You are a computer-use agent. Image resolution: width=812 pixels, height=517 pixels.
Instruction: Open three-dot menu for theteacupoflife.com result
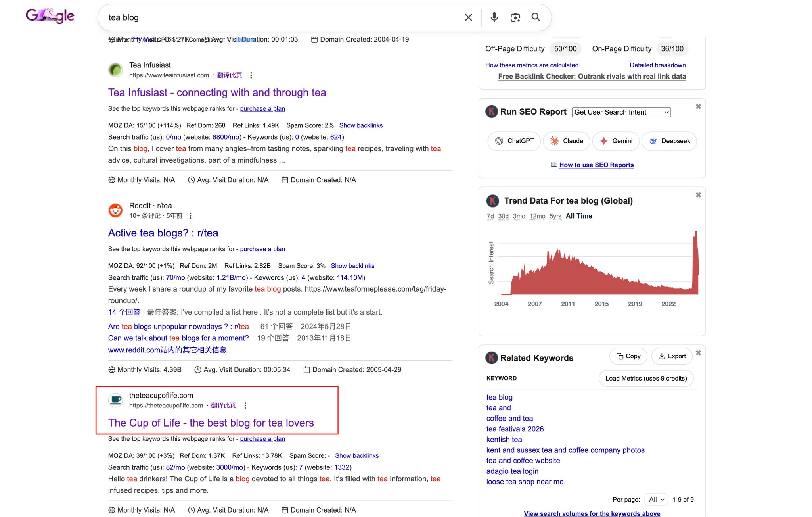point(245,406)
